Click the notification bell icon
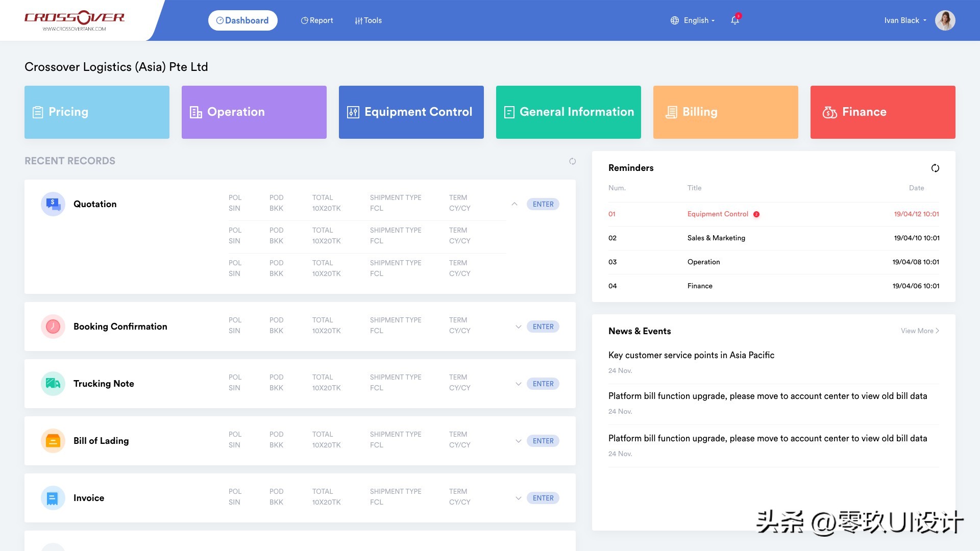The width and height of the screenshot is (980, 551). tap(734, 20)
